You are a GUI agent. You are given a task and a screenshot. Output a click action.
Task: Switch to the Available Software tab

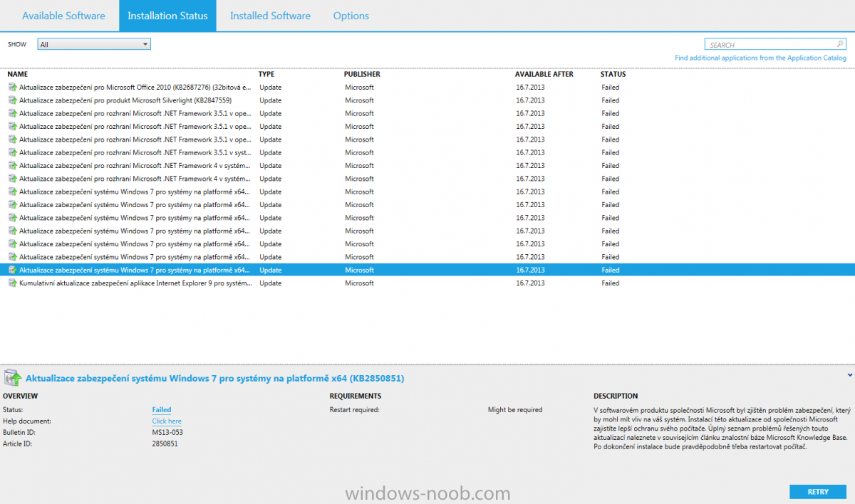tap(63, 16)
